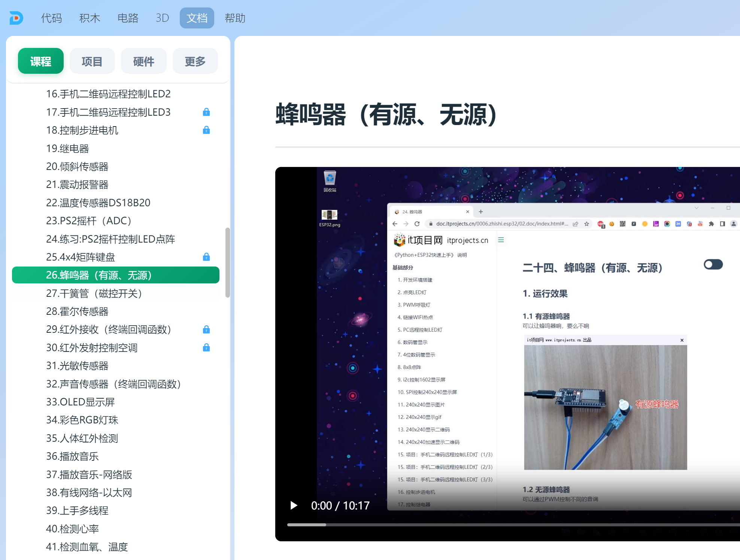Screen dimensions: 740x560
Task: Open lesson 24.练习:PS2摇杆控制LED点阵
Action: click(116, 239)
